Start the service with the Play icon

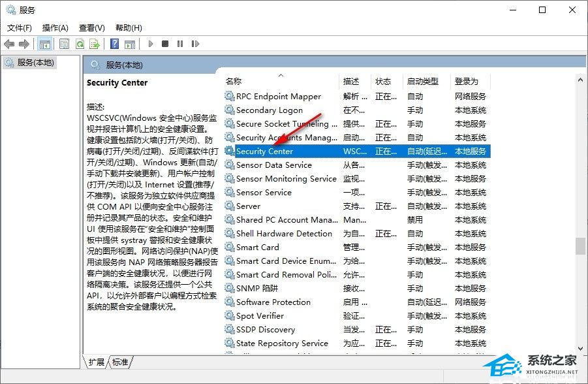[x=151, y=44]
